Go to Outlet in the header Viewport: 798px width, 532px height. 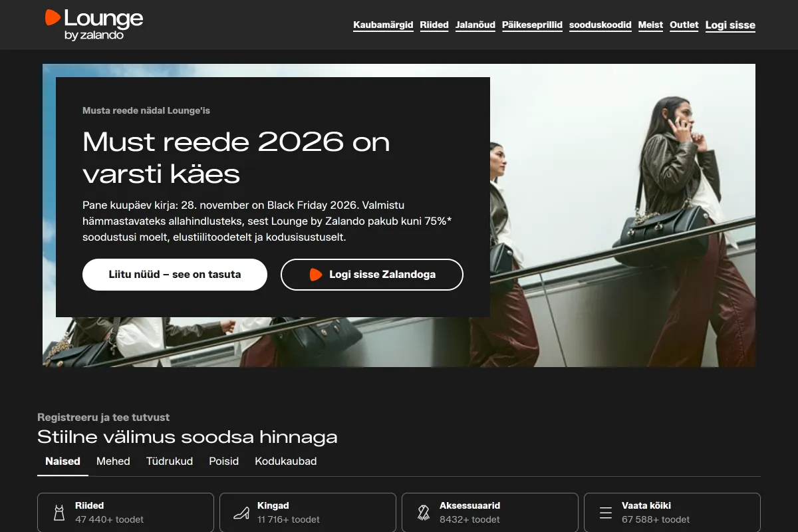click(684, 25)
